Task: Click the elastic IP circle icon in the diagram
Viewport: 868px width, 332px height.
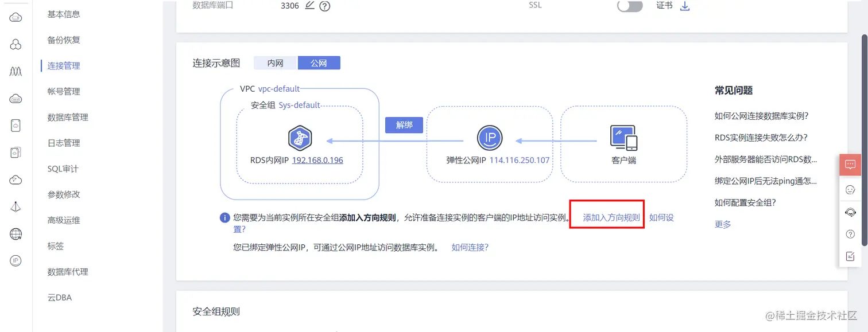Action: click(x=490, y=138)
